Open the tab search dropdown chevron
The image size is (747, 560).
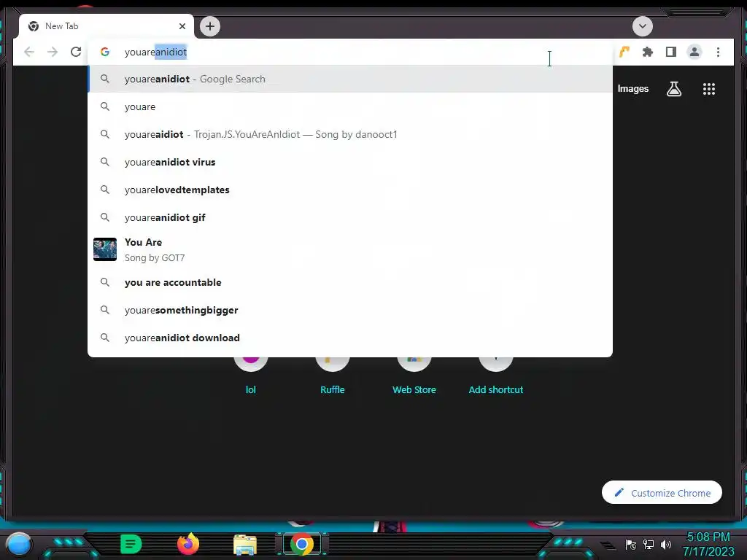pyautogui.click(x=642, y=26)
